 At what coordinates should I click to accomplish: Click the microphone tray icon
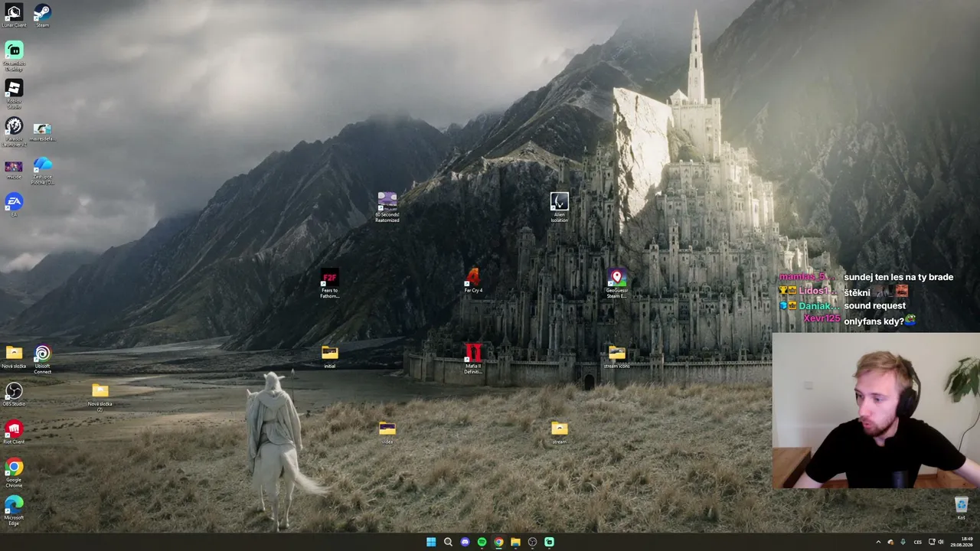click(x=903, y=542)
